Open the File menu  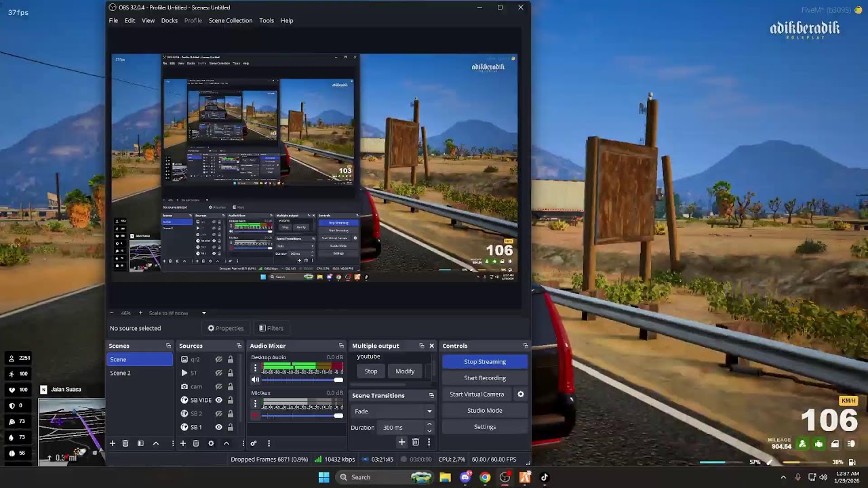[113, 20]
